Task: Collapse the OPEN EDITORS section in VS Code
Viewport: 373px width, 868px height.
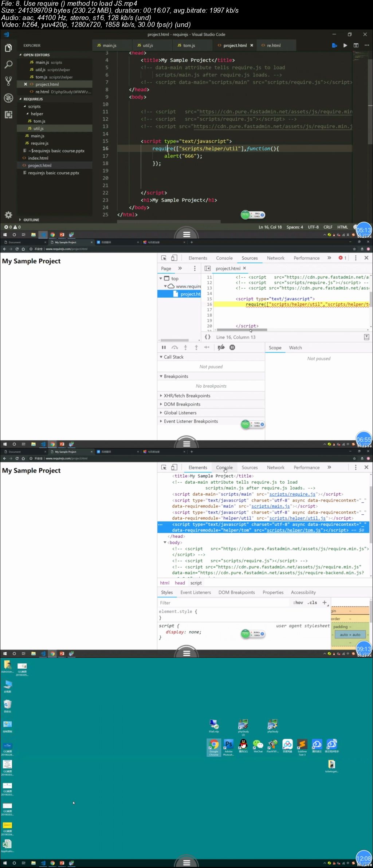Action: point(20,55)
